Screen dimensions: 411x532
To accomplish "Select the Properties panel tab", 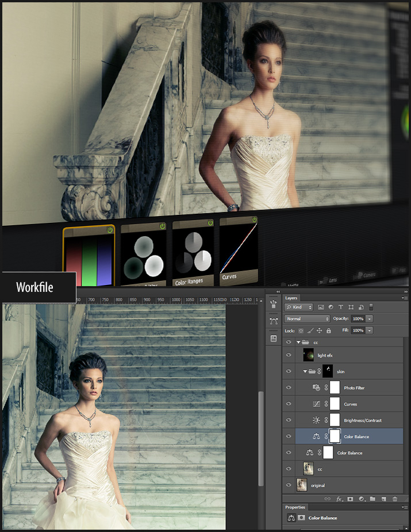I will [295, 507].
